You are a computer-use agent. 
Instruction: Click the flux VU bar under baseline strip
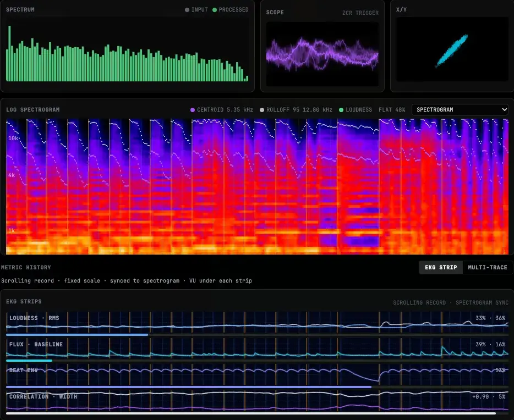coord(258,361)
